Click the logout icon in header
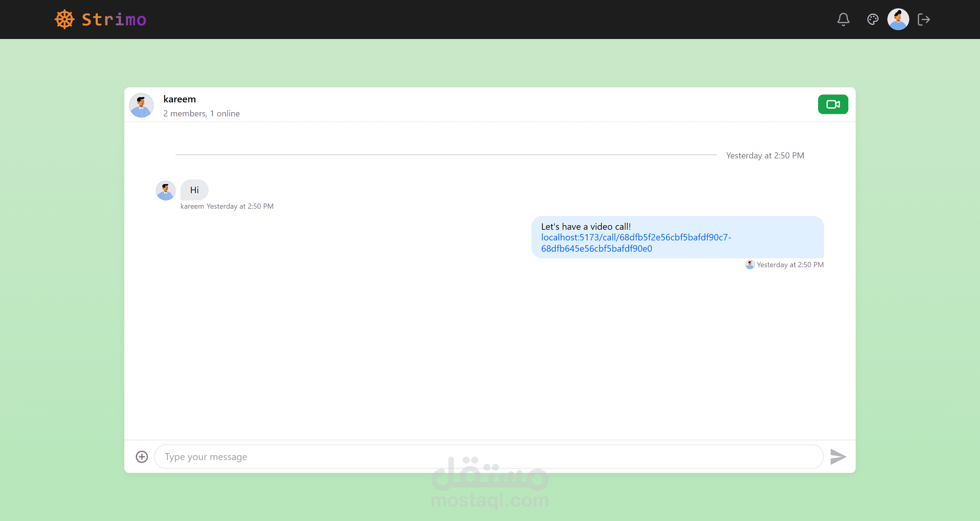The width and height of the screenshot is (980, 521). click(x=923, y=19)
